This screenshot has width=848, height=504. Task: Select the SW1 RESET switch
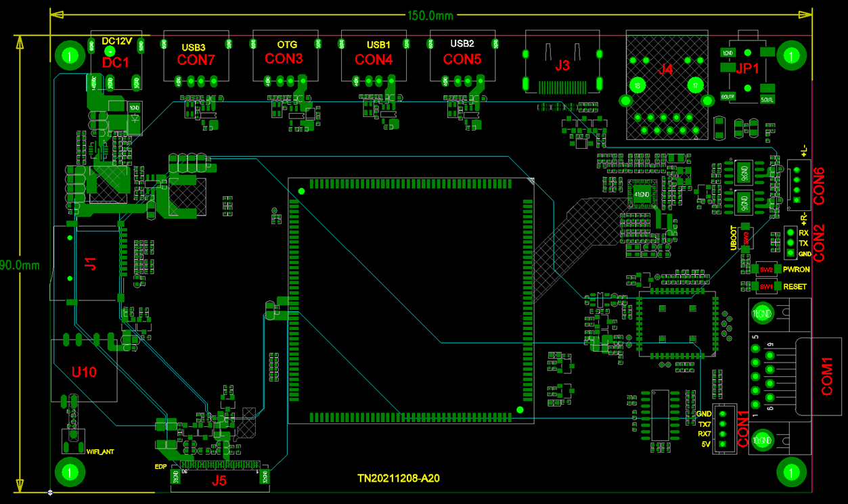pos(766,287)
